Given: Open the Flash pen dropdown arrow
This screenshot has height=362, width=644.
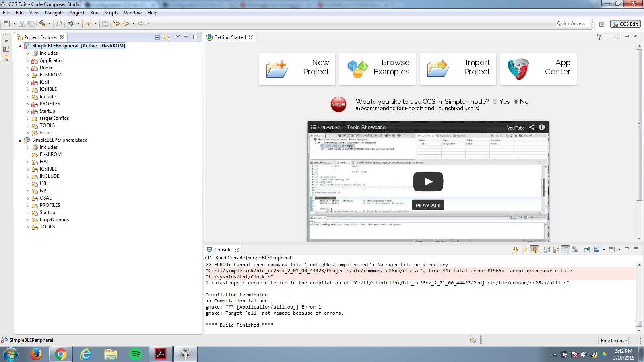Looking at the screenshot, I should tap(95, 23).
